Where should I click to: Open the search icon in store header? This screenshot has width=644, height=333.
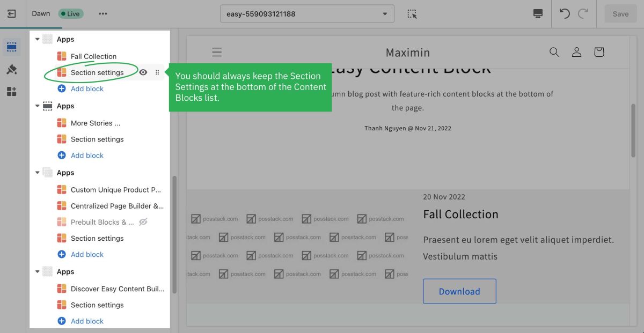[x=554, y=52]
